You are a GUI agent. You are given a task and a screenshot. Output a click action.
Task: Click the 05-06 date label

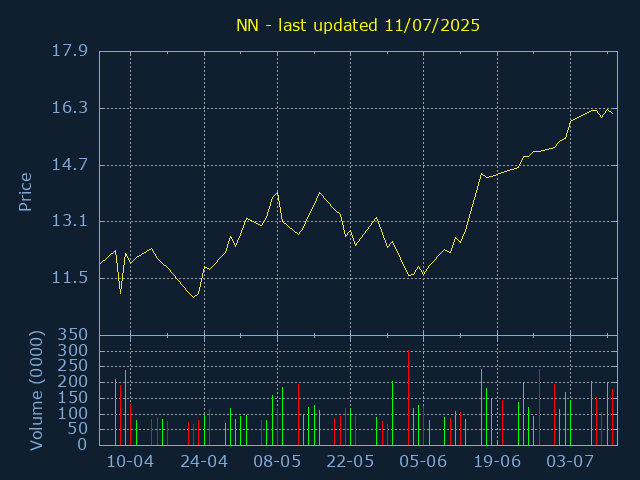423,462
